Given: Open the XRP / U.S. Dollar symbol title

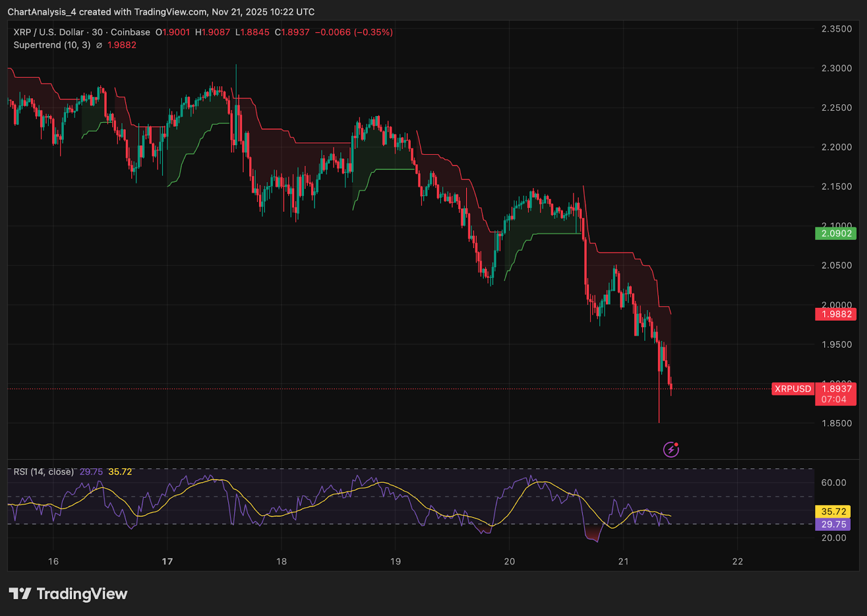Looking at the screenshot, I should coord(48,33).
